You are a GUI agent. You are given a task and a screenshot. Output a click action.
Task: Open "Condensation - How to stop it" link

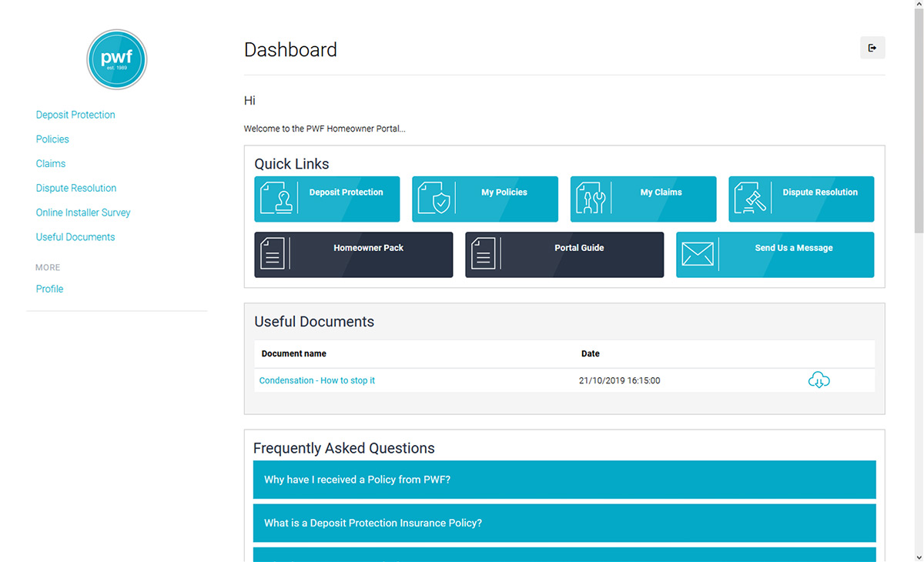[317, 380]
